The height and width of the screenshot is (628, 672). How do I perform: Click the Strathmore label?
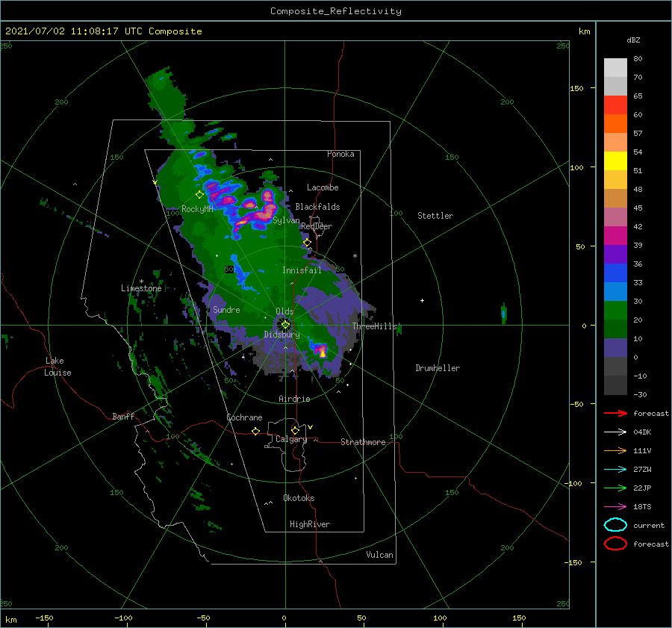[x=363, y=442]
